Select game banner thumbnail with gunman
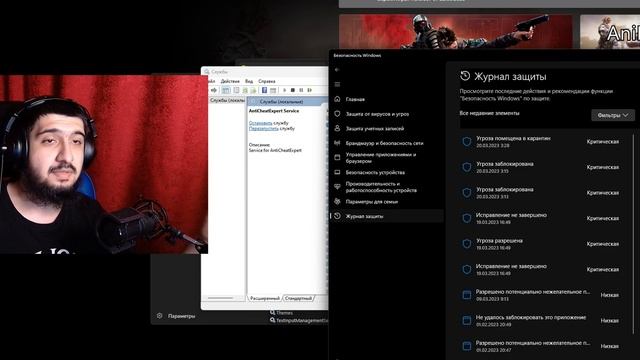 [456, 31]
